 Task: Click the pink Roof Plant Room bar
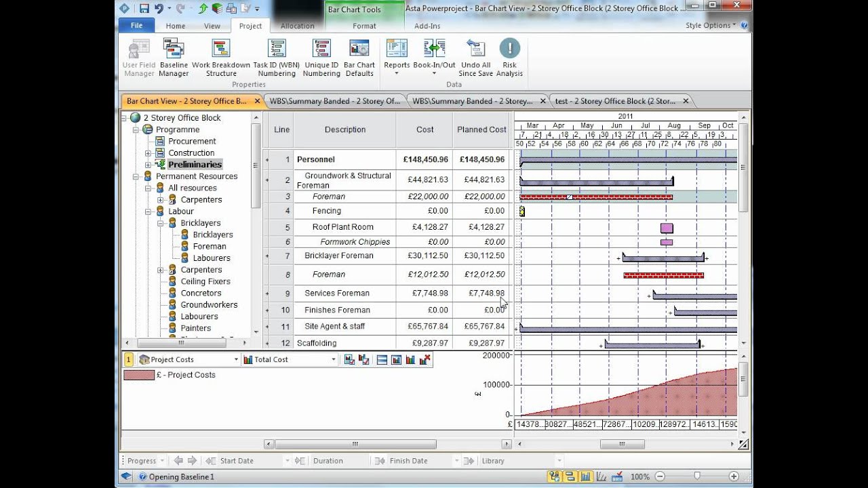pyautogui.click(x=667, y=228)
